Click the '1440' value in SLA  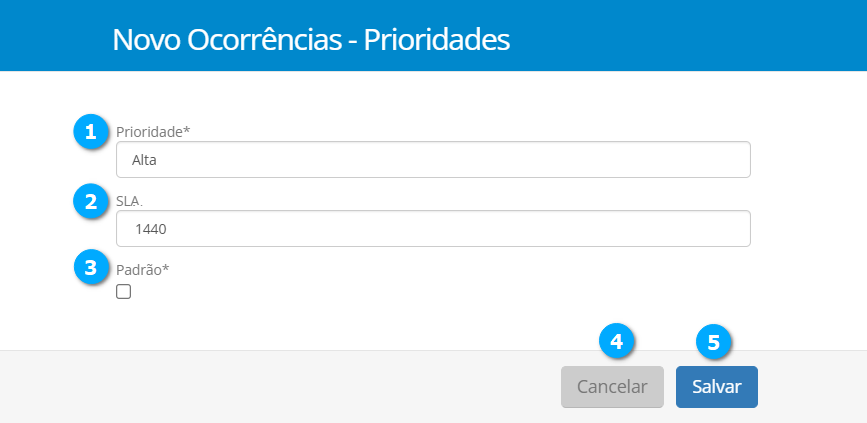[149, 228]
